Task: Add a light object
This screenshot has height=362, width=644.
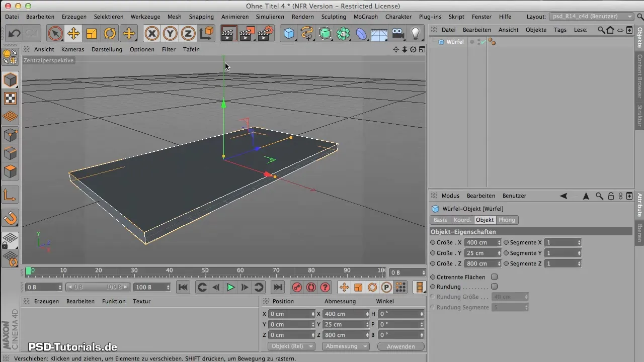Action: click(x=416, y=34)
